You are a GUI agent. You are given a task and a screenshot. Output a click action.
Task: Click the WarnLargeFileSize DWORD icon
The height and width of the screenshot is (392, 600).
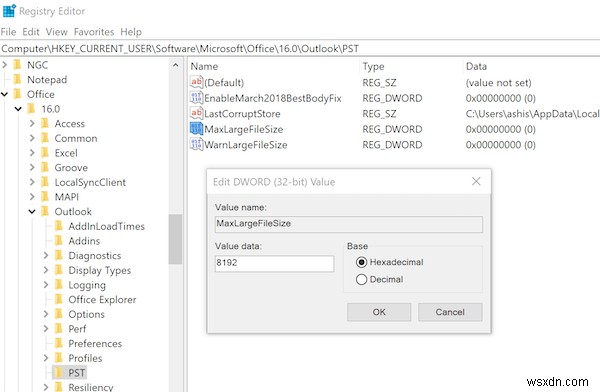click(x=196, y=144)
